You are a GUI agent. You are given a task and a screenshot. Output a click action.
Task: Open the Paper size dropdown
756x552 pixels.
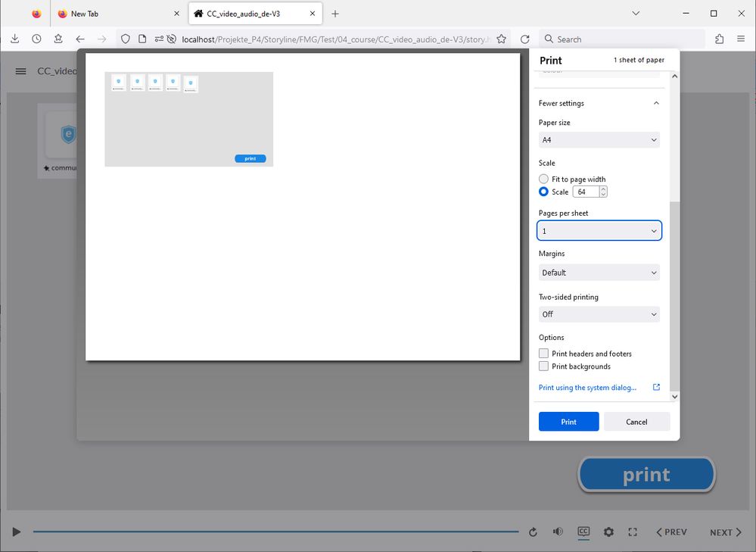tap(599, 140)
